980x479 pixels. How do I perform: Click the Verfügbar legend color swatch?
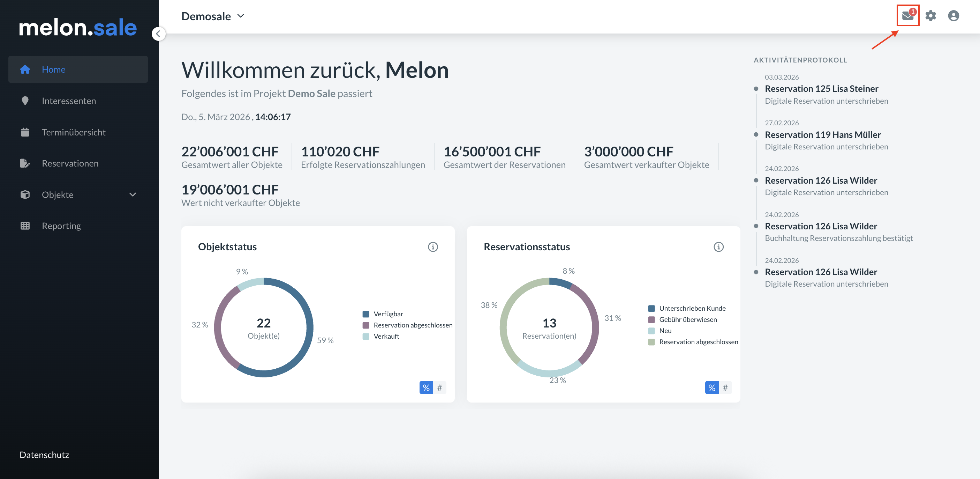(x=366, y=314)
